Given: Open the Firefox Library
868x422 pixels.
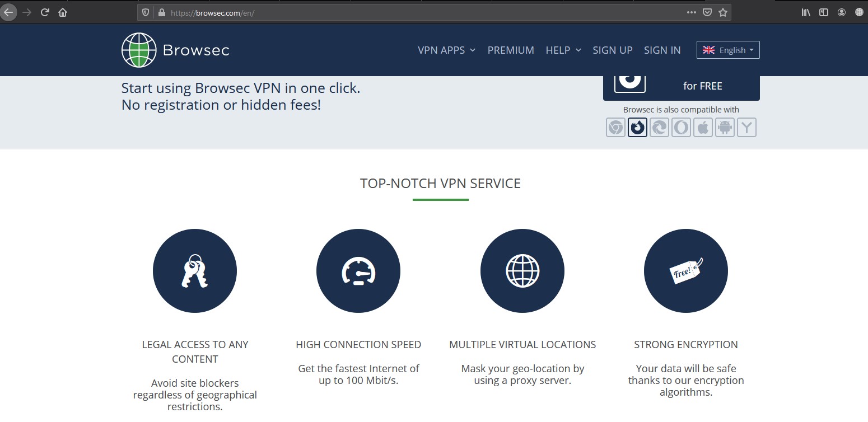Looking at the screenshot, I should [x=806, y=12].
